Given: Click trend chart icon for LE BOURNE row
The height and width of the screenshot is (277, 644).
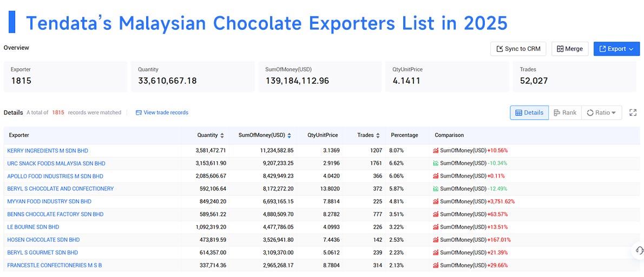Looking at the screenshot, I should (x=436, y=227).
